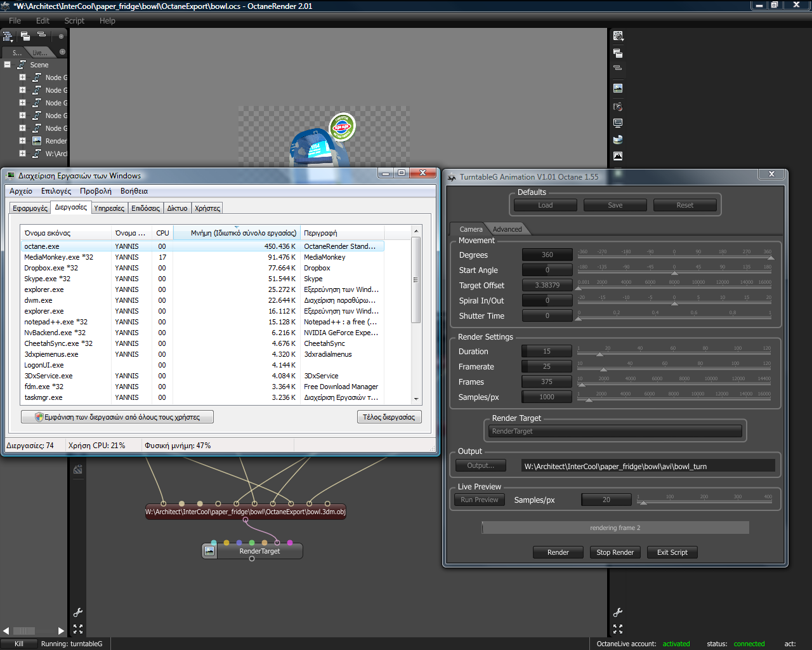Click the Duration slider track

674,354
